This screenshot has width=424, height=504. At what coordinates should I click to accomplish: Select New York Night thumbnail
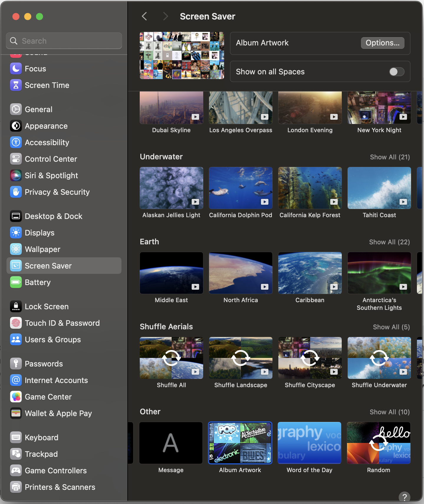pos(379,108)
